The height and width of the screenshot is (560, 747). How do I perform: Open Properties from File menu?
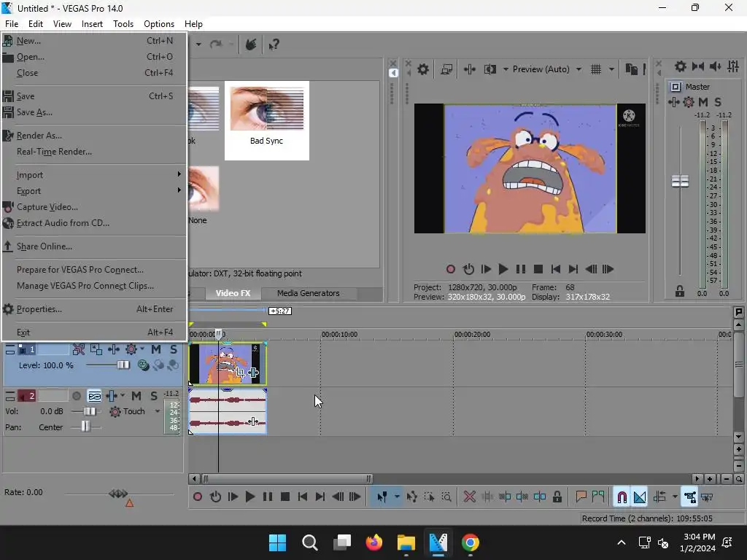point(94,309)
